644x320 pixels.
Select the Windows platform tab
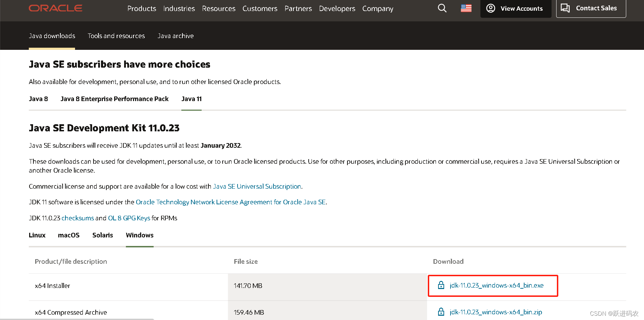[140, 235]
